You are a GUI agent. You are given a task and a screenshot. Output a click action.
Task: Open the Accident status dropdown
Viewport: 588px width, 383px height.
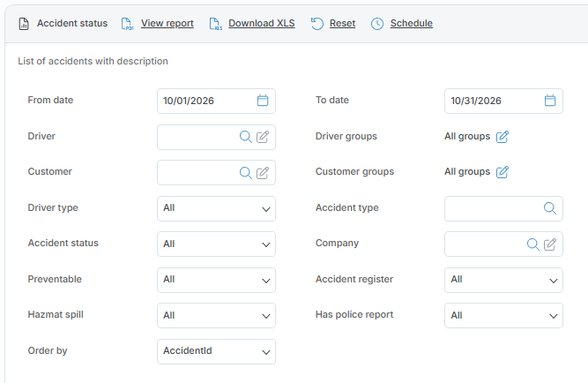(x=216, y=244)
